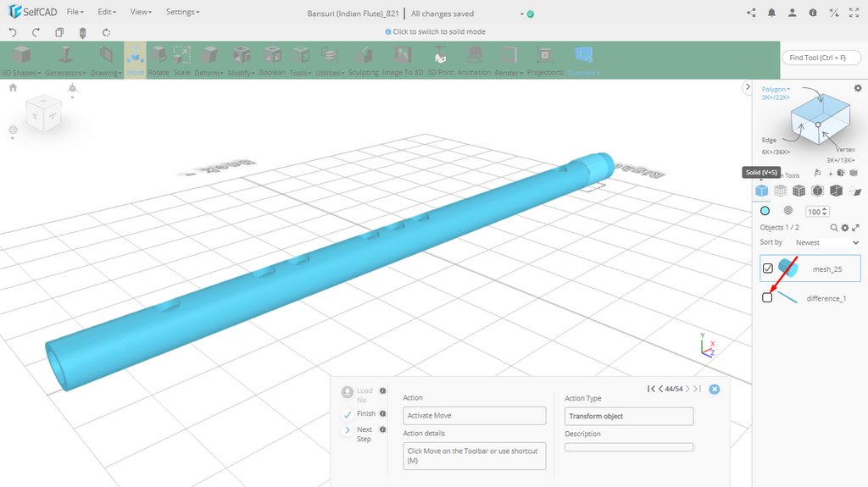The width and height of the screenshot is (868, 487).
Task: Expand the Polygon selection dropdown
Action: point(776,89)
